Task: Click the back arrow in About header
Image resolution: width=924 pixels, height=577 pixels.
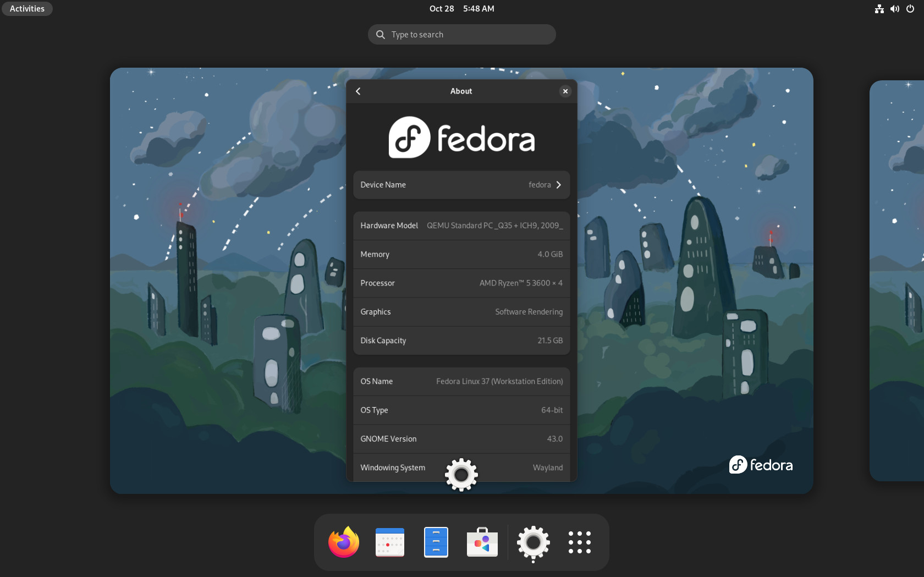Action: point(358,91)
